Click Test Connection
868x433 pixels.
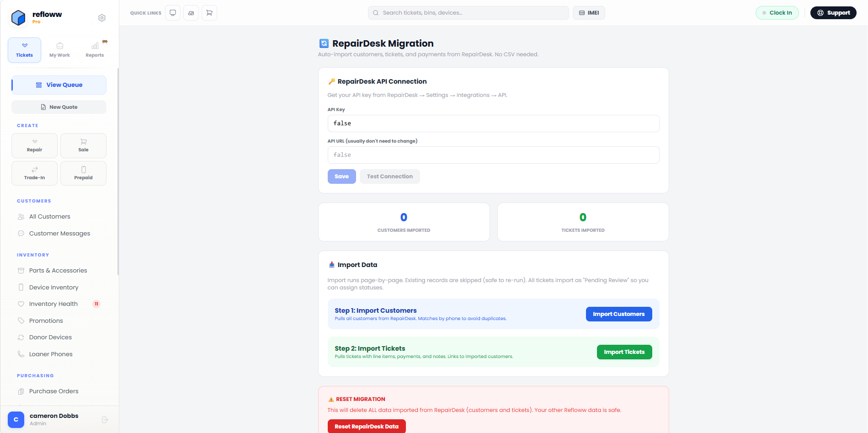point(390,176)
